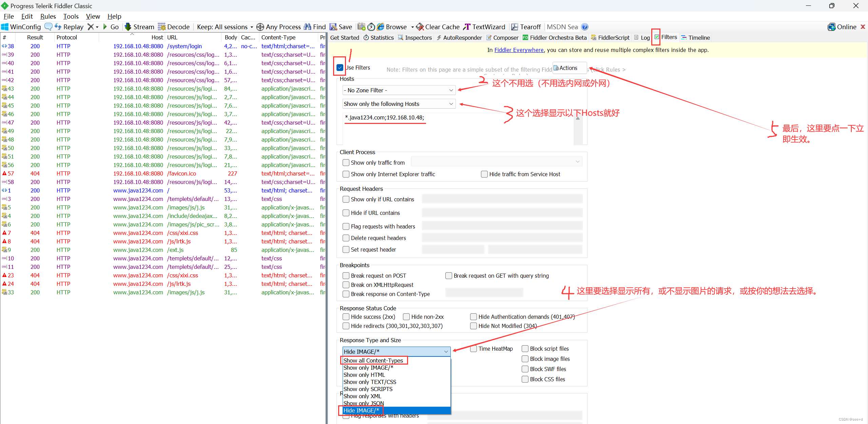868x424 pixels.
Task: Open the Browse dropdown arrow
Action: pos(412,27)
